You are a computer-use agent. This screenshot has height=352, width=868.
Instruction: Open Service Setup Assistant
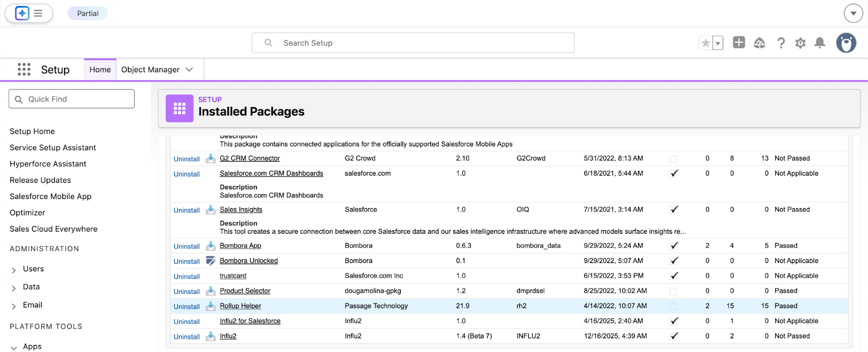[53, 148]
